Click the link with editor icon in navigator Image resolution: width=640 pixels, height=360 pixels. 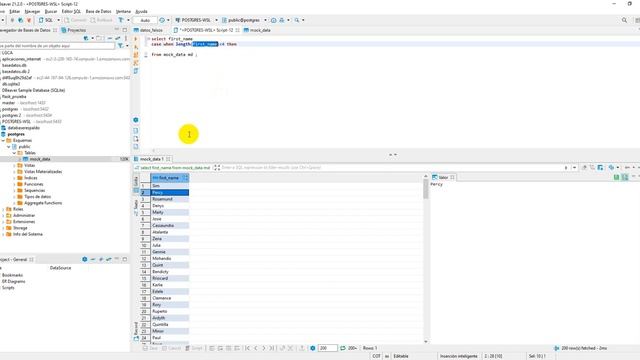coord(118,38)
